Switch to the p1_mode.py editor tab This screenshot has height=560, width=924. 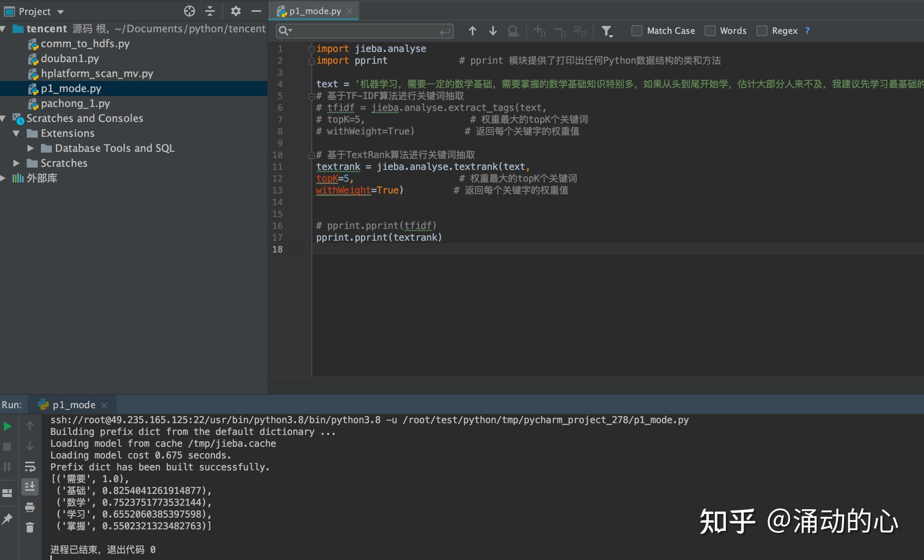(x=313, y=11)
